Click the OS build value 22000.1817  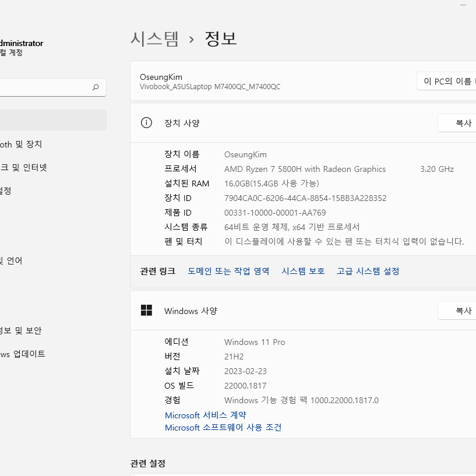click(x=245, y=386)
